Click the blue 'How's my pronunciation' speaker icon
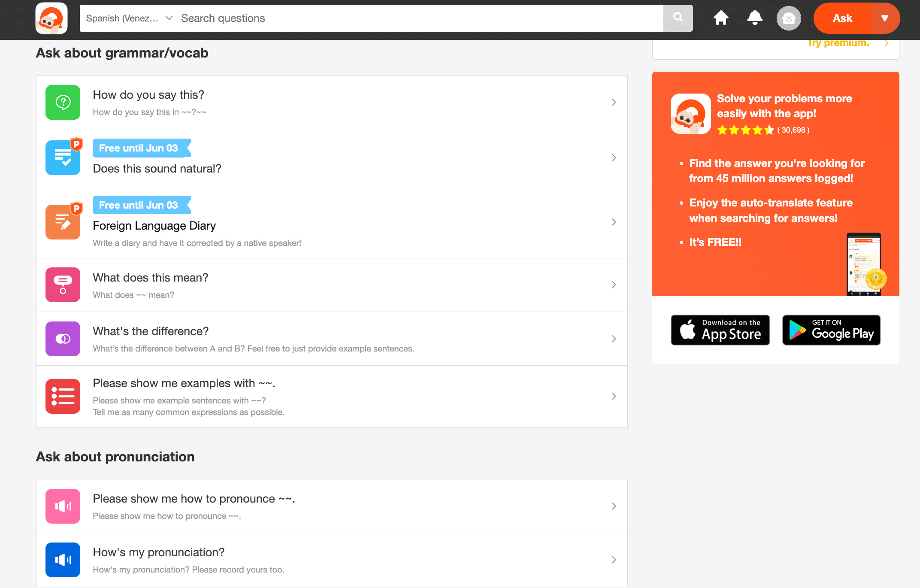Screen dimensions: 920x588 tap(63, 560)
